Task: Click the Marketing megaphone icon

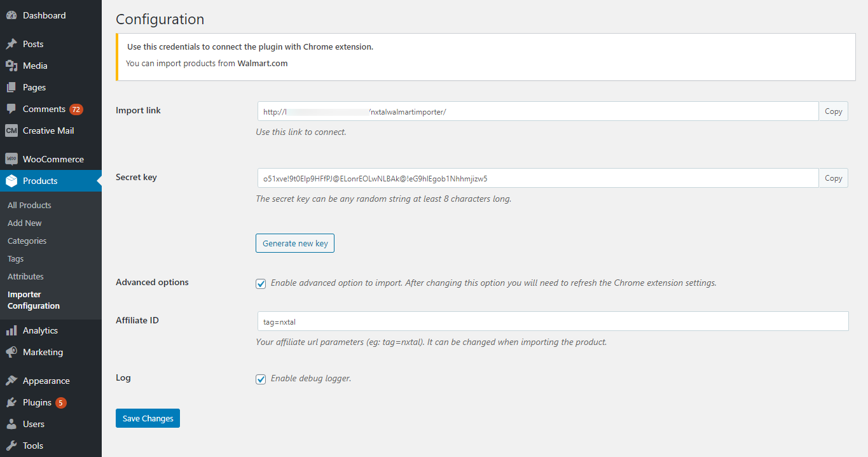Action: 11,351
